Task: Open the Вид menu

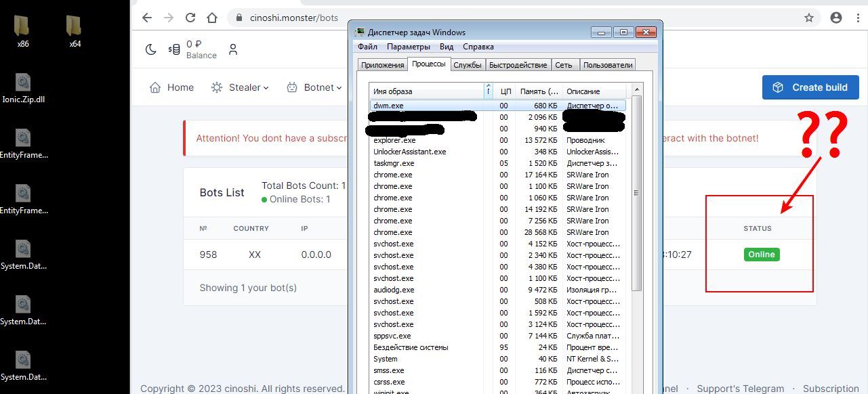Action: pos(447,47)
